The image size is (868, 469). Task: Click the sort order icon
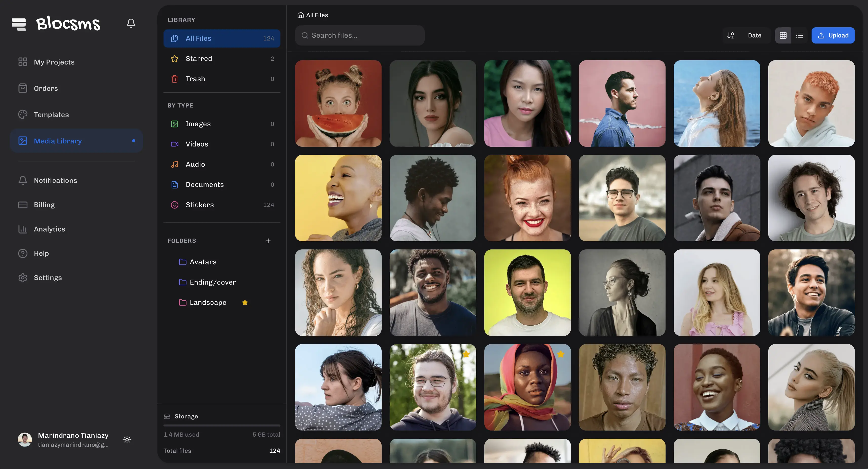[x=730, y=35]
